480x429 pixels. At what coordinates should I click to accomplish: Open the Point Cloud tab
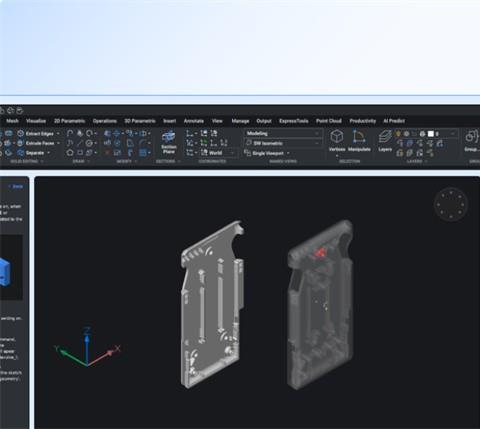[x=329, y=121]
